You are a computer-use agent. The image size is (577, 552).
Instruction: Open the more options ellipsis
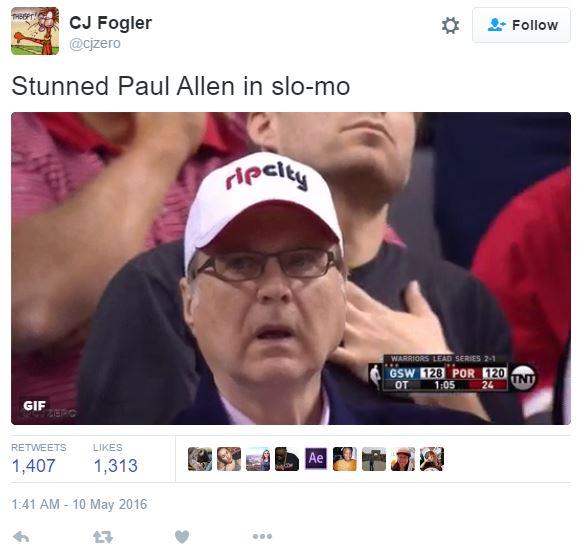[262, 537]
